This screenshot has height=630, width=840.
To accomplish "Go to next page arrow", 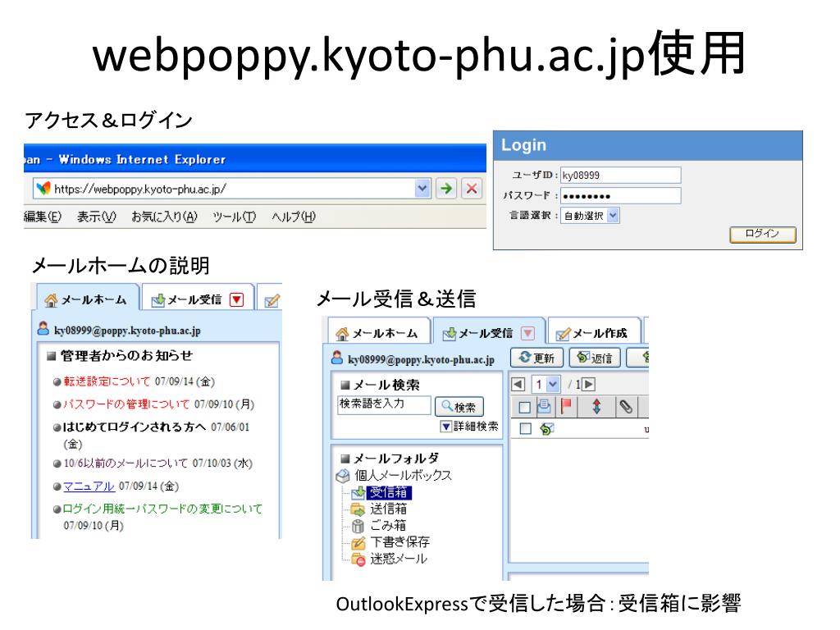I will (588, 384).
